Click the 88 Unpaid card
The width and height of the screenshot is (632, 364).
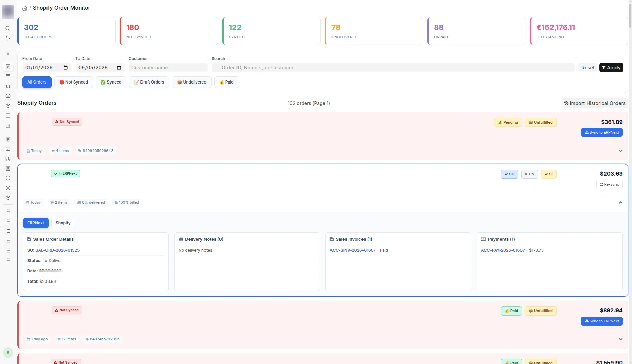pyautogui.click(x=476, y=31)
